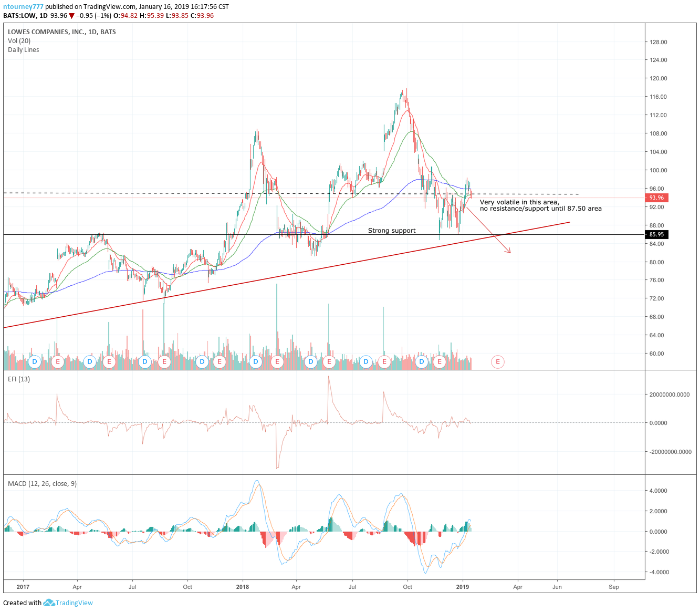The image size is (700, 612).
Task: Click the Vol (20) indicator label
Action: coord(19,41)
